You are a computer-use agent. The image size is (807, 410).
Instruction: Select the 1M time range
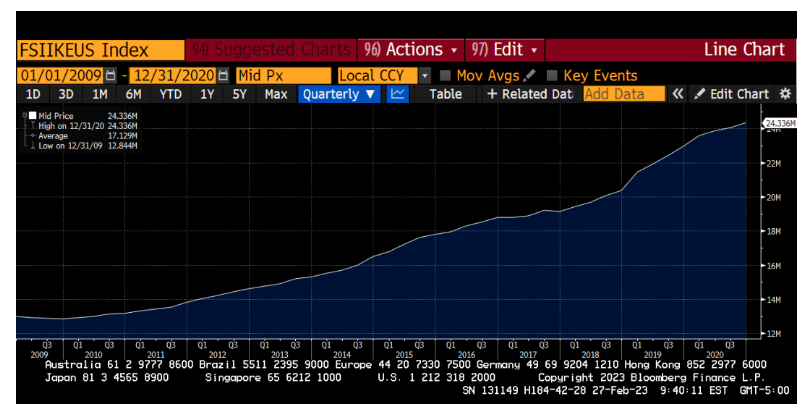point(99,94)
